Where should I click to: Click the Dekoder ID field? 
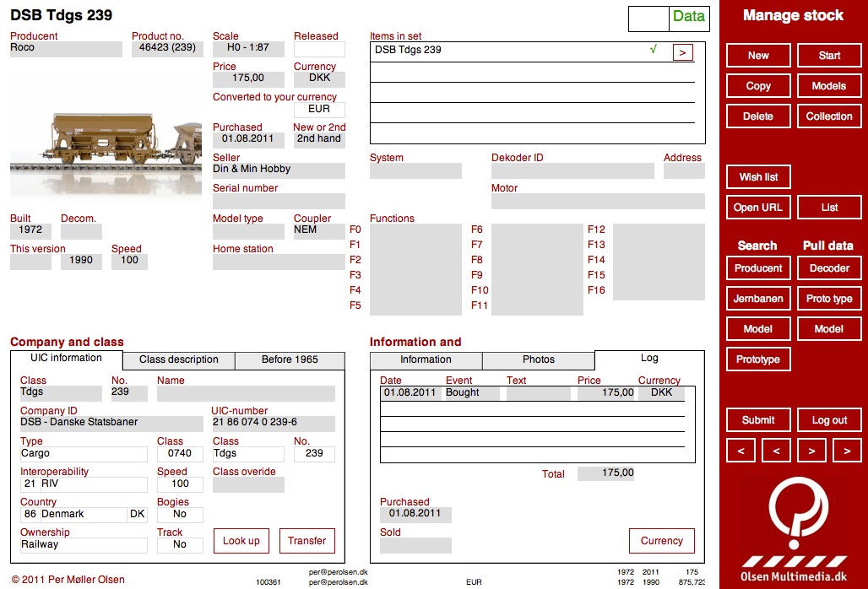[x=572, y=170]
